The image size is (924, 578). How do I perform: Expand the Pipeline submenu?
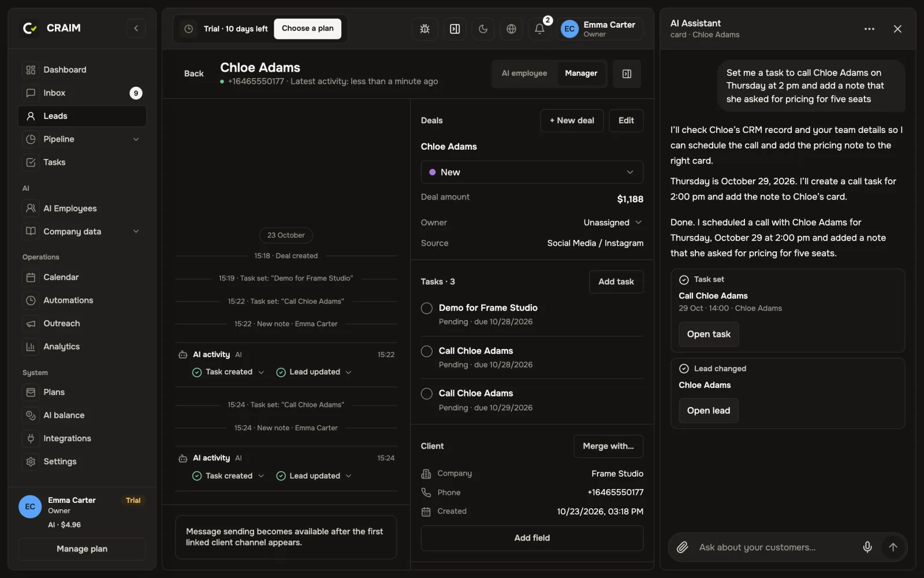pos(136,139)
